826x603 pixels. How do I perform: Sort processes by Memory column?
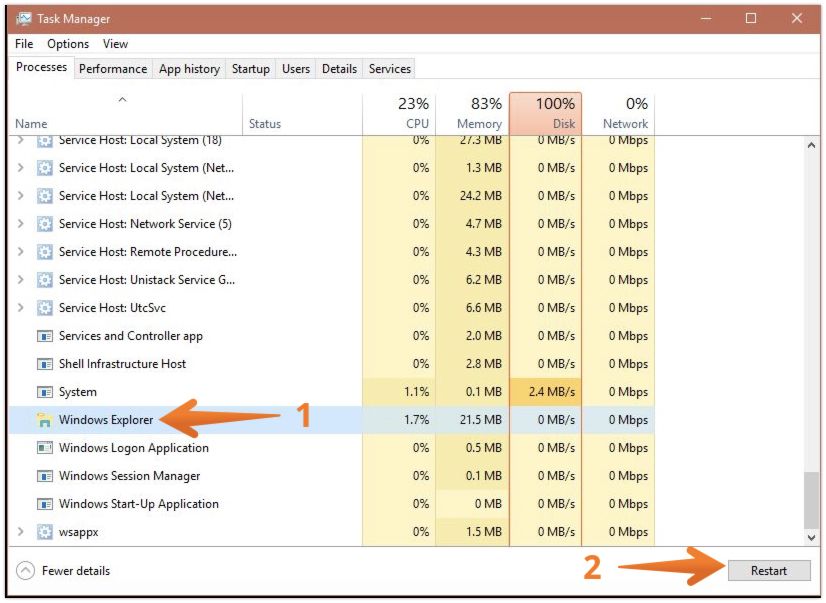click(x=471, y=113)
